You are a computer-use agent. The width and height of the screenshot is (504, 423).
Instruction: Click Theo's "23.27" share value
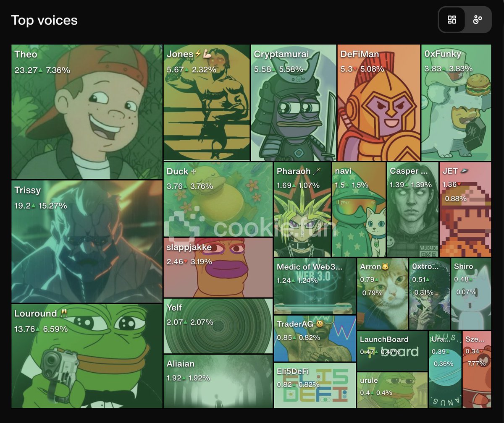[26, 70]
